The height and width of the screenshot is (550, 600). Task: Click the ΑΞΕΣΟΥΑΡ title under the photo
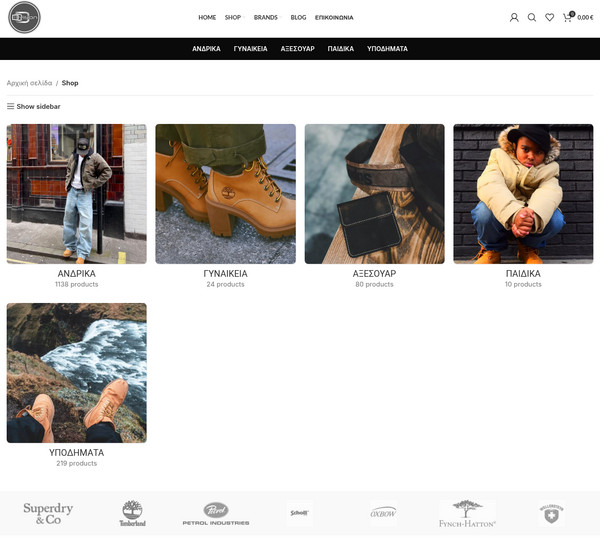pyautogui.click(x=374, y=274)
